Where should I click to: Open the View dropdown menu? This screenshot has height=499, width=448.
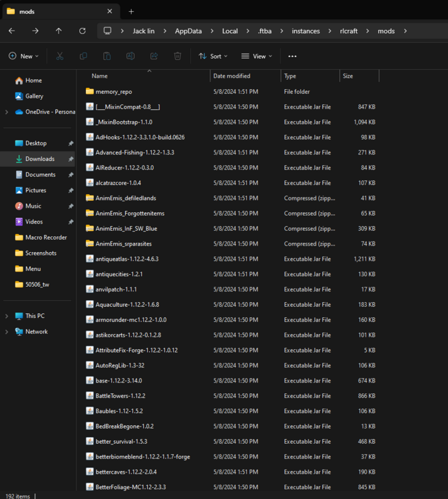click(x=257, y=57)
